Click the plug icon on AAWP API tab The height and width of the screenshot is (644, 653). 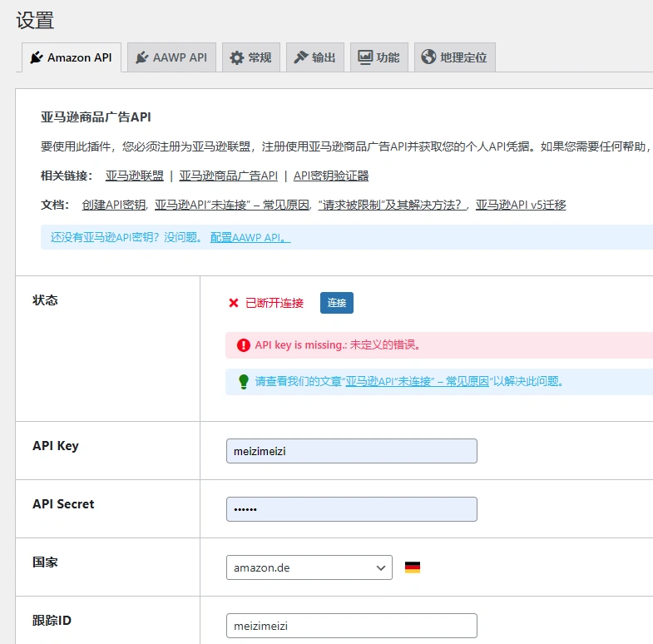point(142,57)
